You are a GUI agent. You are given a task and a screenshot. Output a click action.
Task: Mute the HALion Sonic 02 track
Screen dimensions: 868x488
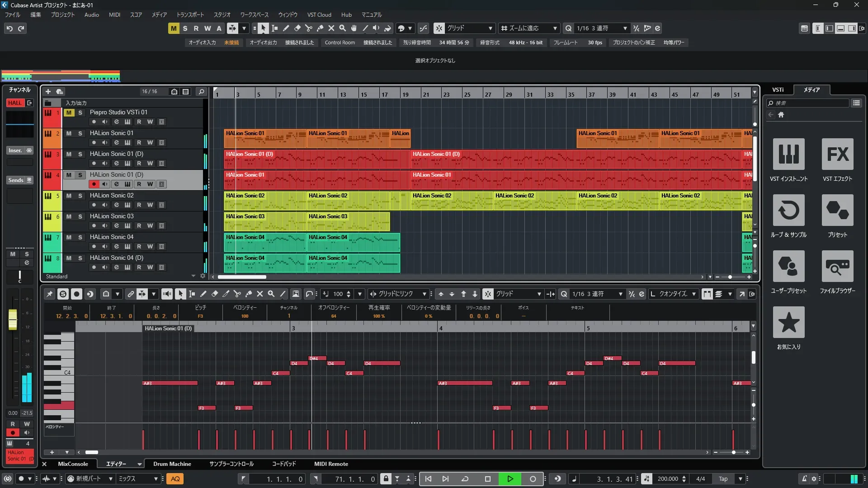(69, 196)
